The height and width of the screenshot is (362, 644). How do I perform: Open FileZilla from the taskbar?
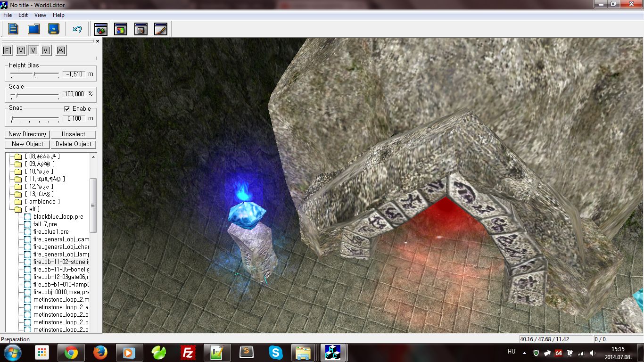(x=188, y=353)
